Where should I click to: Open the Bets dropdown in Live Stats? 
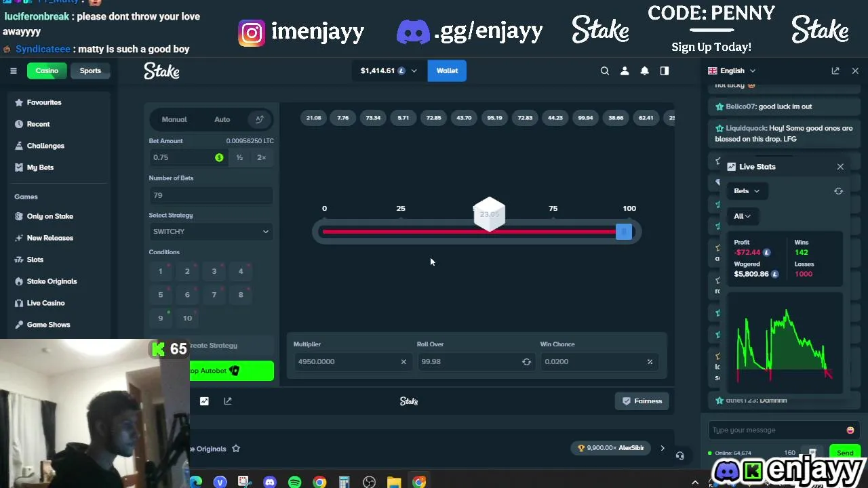[747, 191]
